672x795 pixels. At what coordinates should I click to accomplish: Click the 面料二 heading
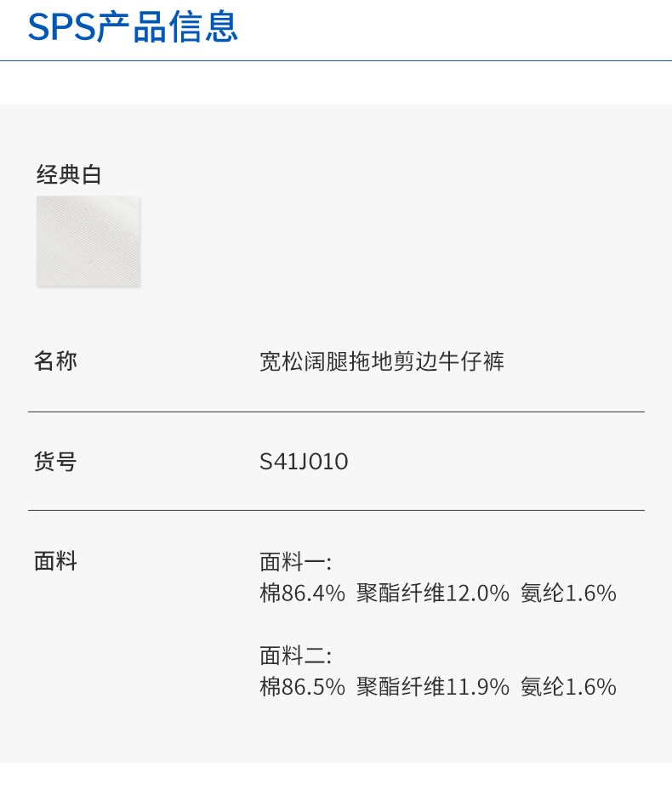[x=294, y=656]
